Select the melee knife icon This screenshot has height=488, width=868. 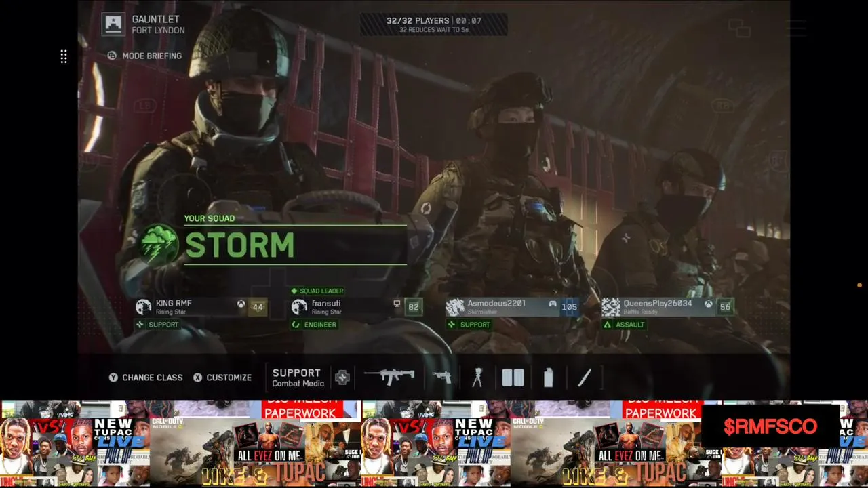coord(585,378)
